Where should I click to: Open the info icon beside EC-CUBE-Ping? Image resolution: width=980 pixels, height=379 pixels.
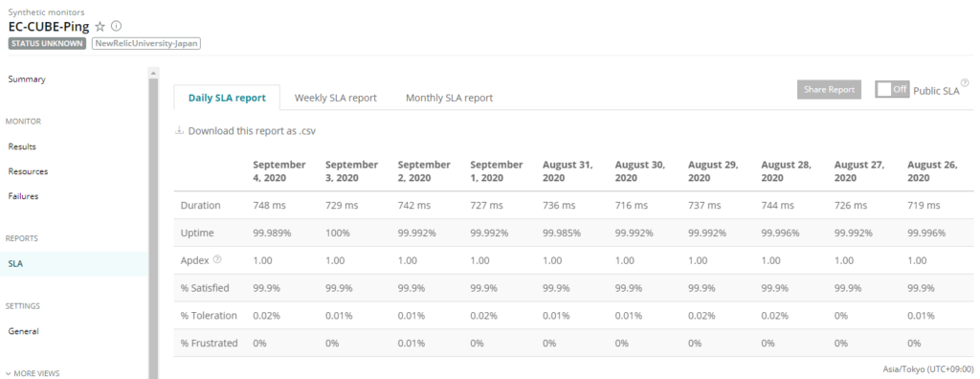(116, 26)
